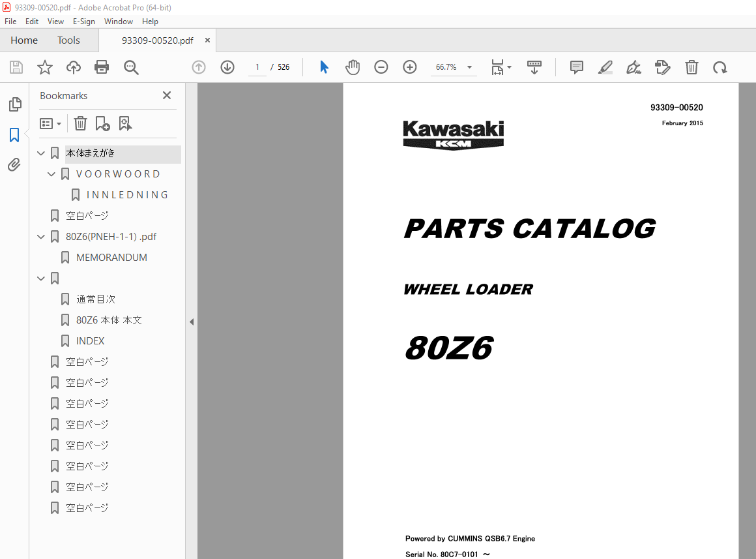Click the upload to cloud icon
This screenshot has width=756, height=559.
pyautogui.click(x=73, y=67)
